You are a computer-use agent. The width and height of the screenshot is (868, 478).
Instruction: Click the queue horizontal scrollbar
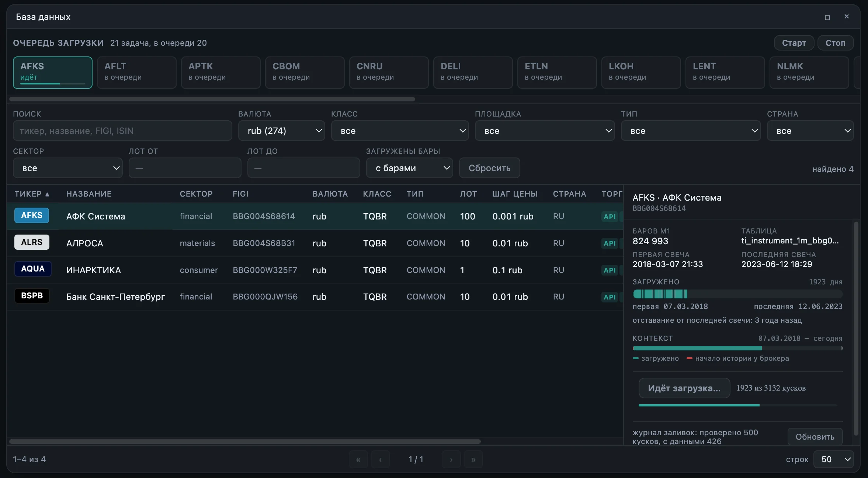click(x=212, y=99)
